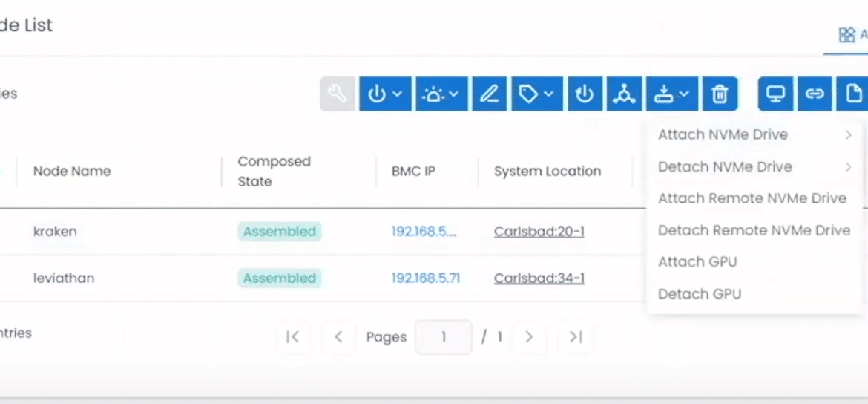This screenshot has height=404, width=868.
Task: Go to the last page
Action: pyautogui.click(x=576, y=336)
